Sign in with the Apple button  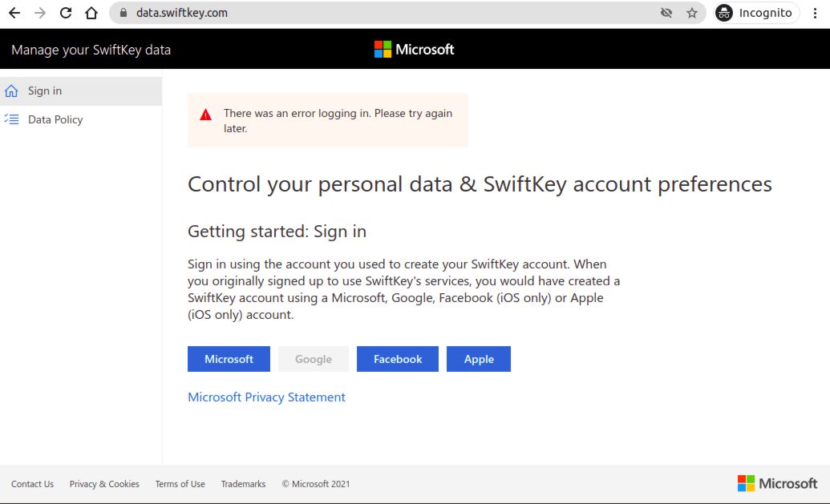479,359
